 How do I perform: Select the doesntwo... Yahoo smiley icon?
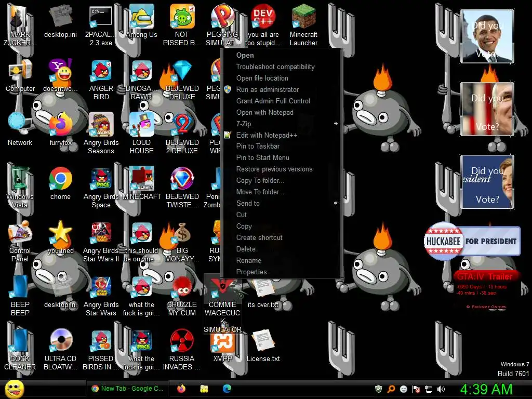point(60,76)
